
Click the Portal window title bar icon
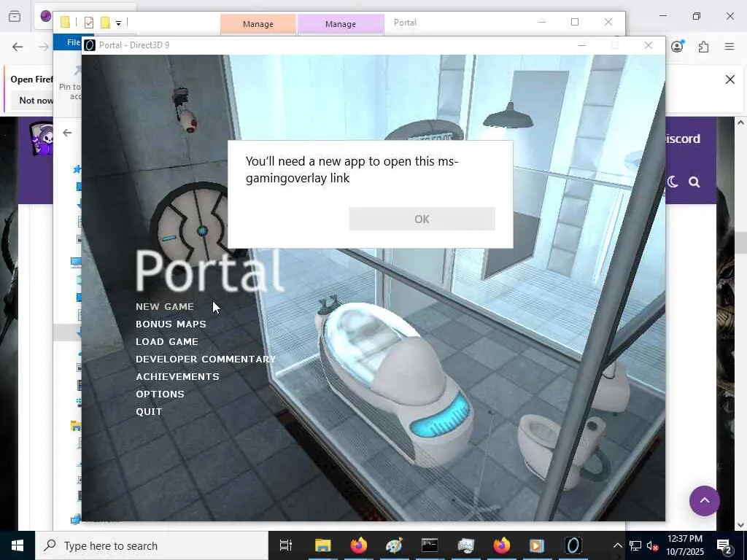coord(90,45)
